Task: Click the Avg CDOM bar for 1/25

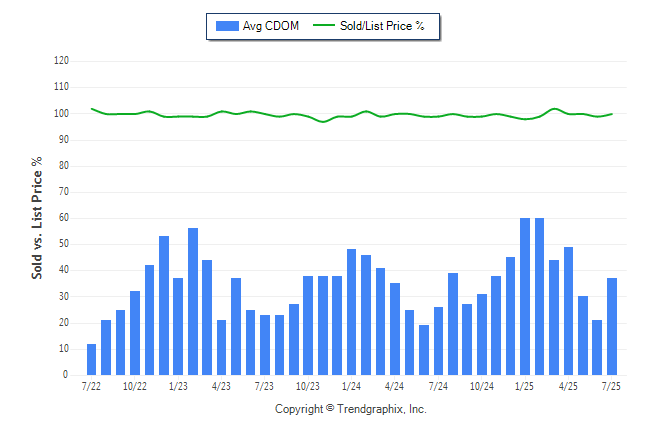Action: point(525,296)
